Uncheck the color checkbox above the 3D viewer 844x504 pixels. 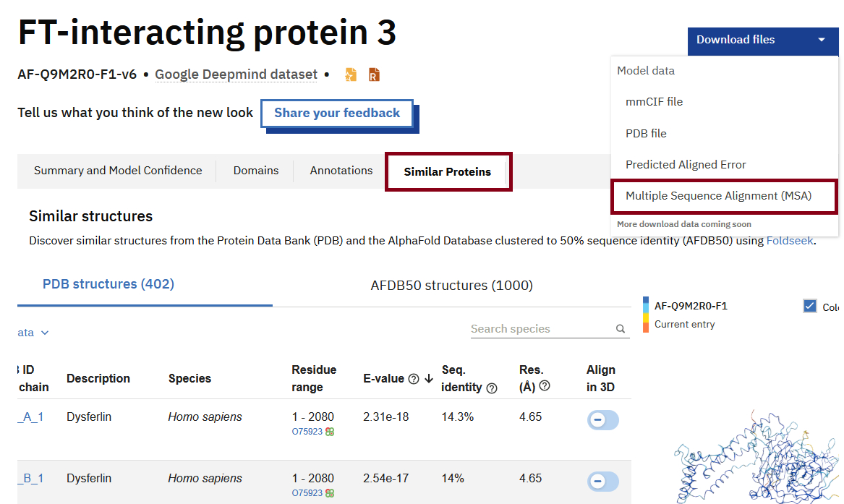pos(810,307)
